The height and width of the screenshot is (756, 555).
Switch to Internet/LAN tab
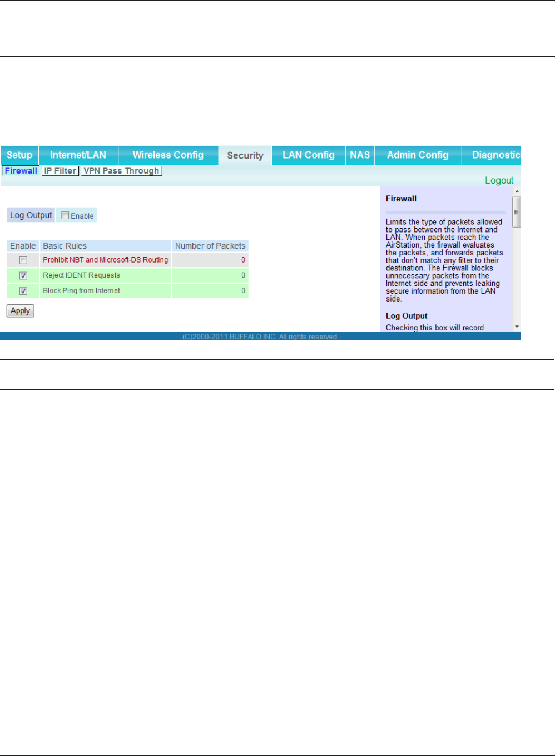coord(78,155)
